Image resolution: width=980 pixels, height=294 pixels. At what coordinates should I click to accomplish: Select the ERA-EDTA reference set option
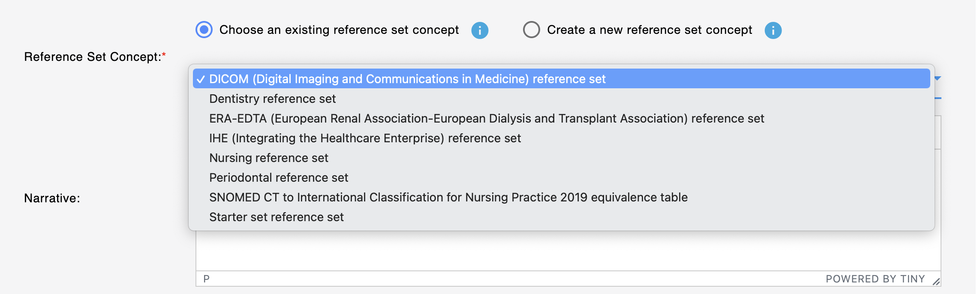(561, 118)
